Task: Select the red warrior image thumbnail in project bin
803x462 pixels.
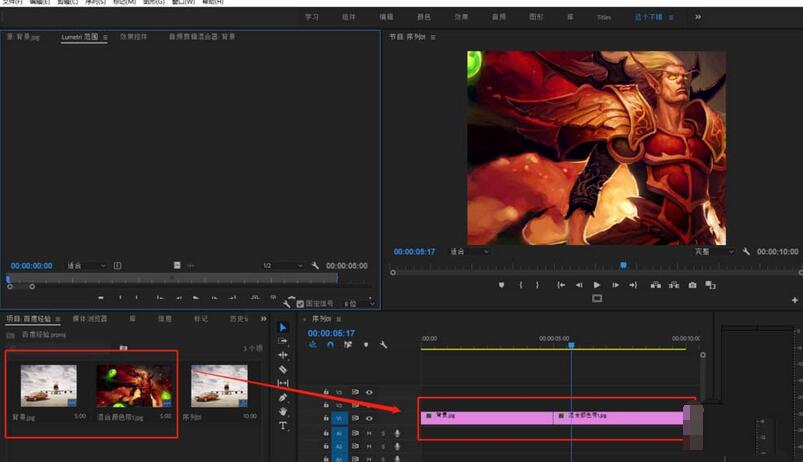Action: click(x=134, y=386)
